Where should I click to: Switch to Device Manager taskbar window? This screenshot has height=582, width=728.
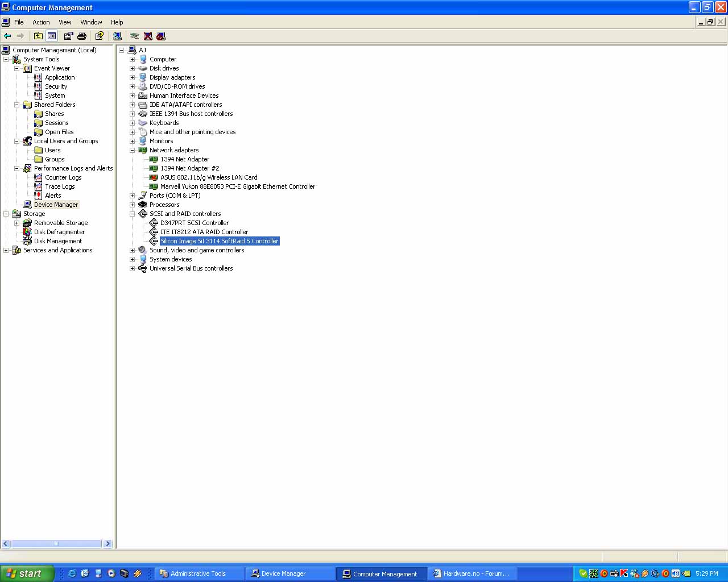tap(291, 573)
